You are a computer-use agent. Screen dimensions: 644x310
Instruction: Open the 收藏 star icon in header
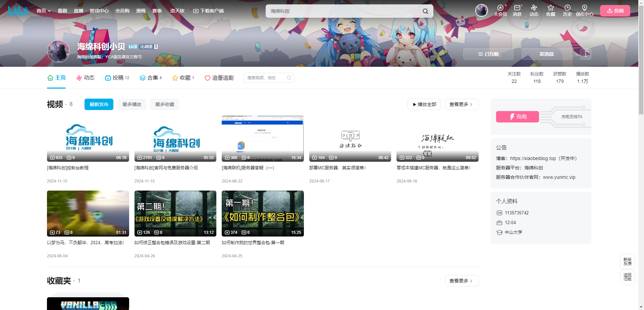(x=551, y=10)
